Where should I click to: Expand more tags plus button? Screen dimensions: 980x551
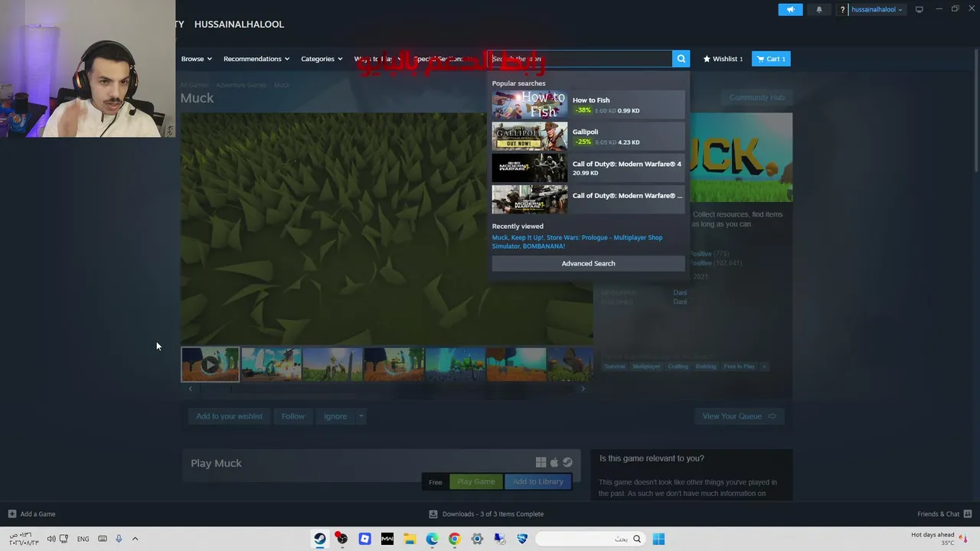coord(764,367)
